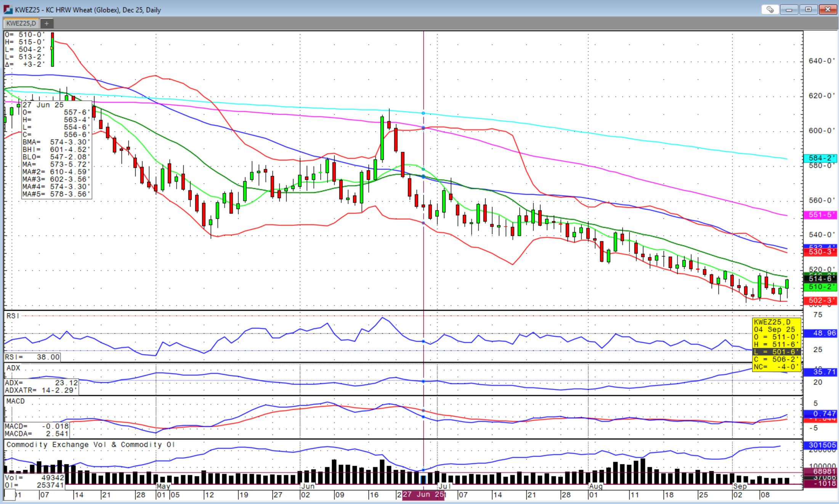This screenshot has width=839, height=504.
Task: Click the 502-3 red lower band tag
Action: click(820, 301)
